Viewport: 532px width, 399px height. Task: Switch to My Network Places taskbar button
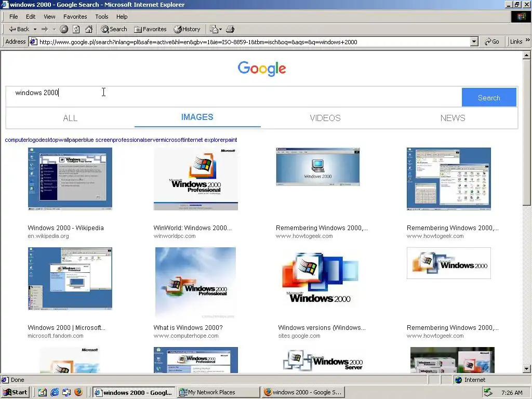coord(219,392)
